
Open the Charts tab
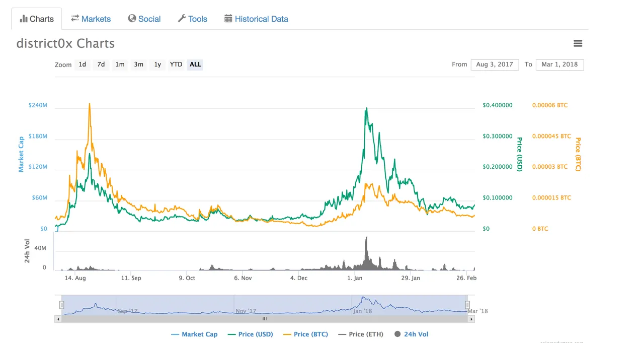pos(37,19)
